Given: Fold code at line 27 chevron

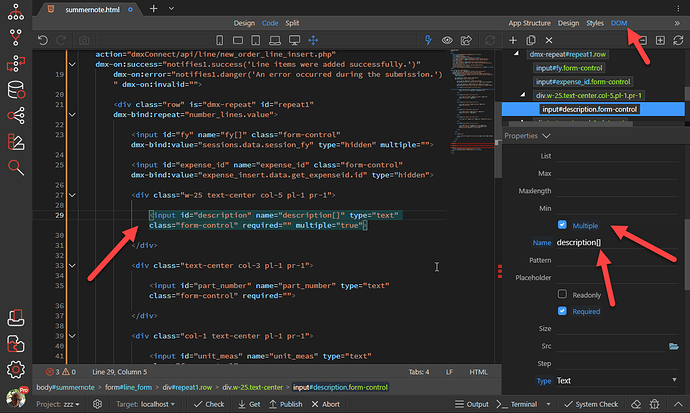Looking at the screenshot, I should tap(72, 195).
